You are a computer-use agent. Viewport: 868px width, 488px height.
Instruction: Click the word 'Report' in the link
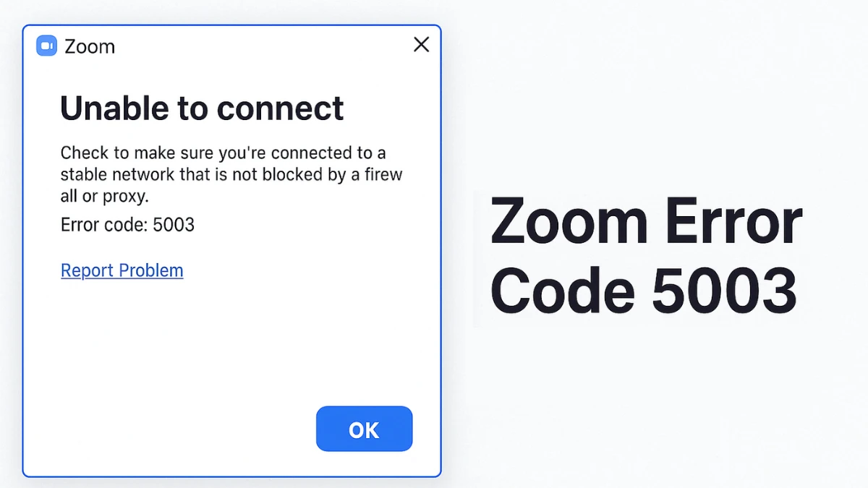coord(88,270)
